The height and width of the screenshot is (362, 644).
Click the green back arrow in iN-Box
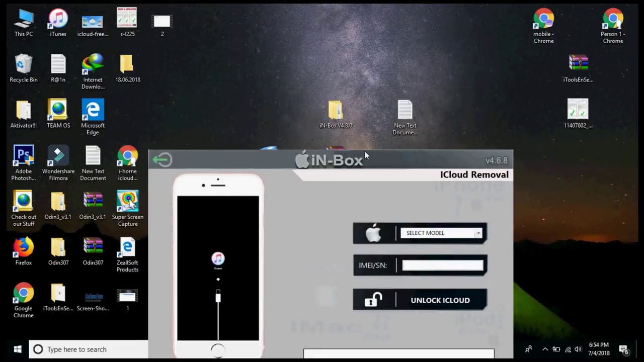(162, 160)
